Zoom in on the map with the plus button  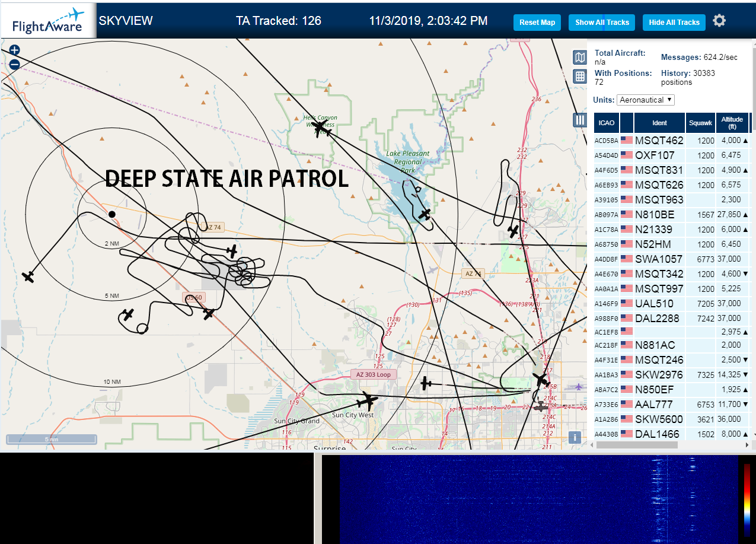click(x=15, y=50)
